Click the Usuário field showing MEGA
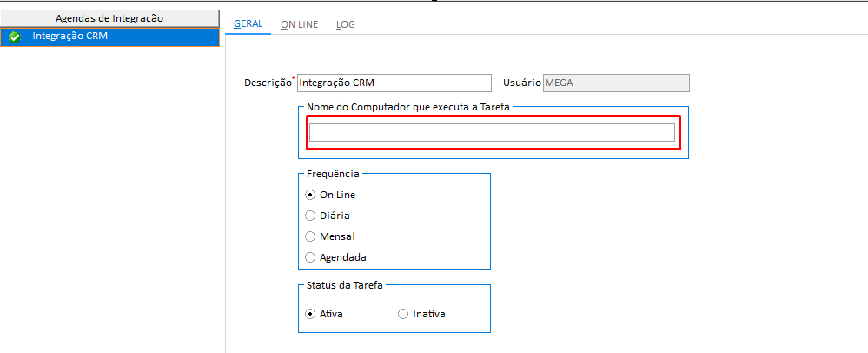The width and height of the screenshot is (868, 353). pos(615,83)
